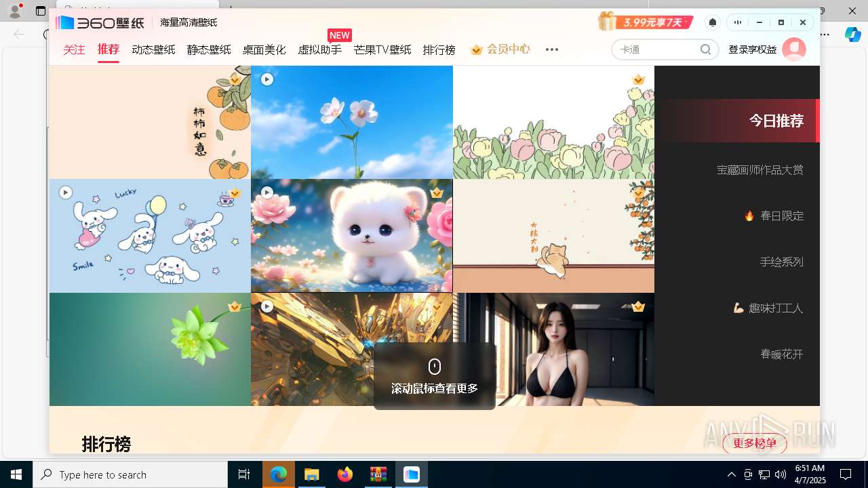
Task: Click 360壁纸 app icon on taskbar
Action: click(412, 474)
